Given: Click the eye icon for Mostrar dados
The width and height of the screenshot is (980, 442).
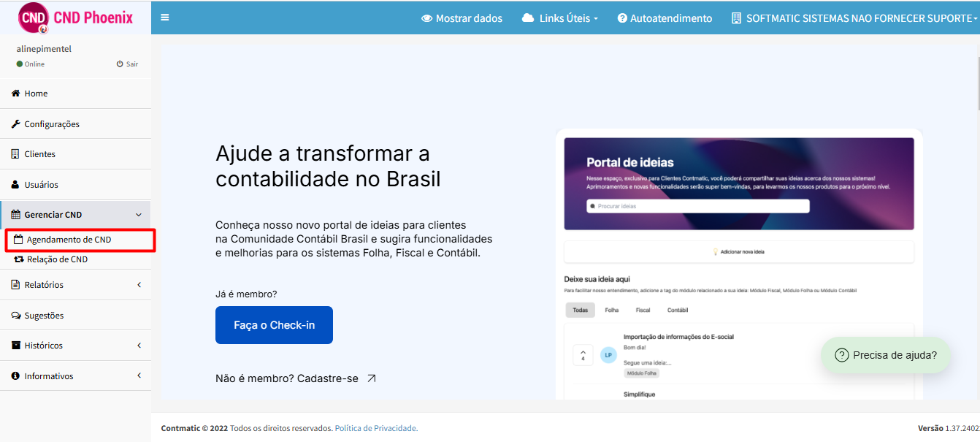Looking at the screenshot, I should point(427,18).
